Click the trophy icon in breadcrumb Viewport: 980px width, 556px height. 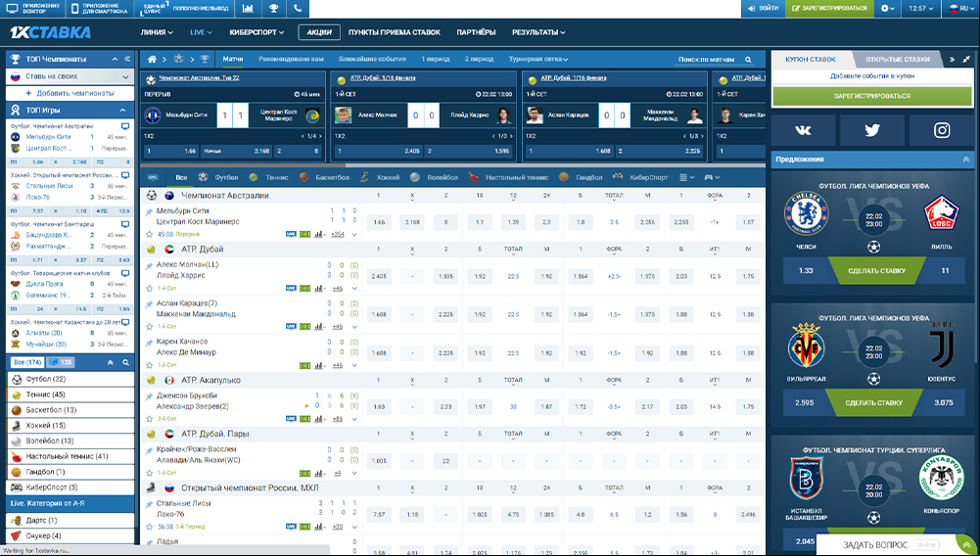pyautogui.click(x=205, y=60)
